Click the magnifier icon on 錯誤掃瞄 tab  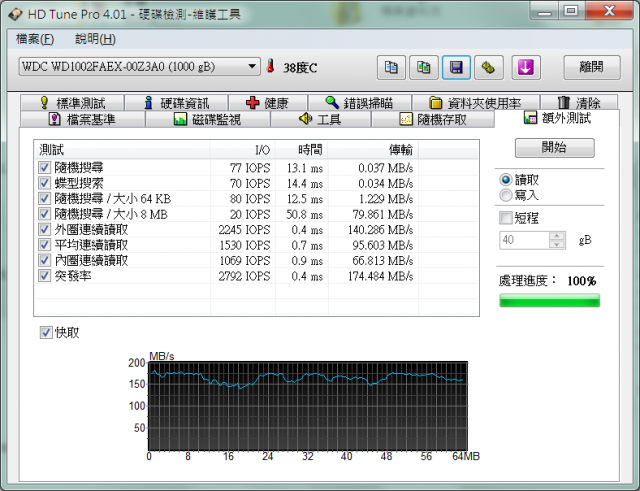[x=332, y=103]
